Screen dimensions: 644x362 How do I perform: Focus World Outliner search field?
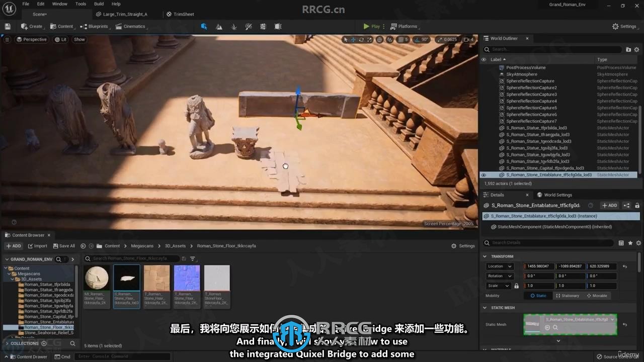click(552, 49)
